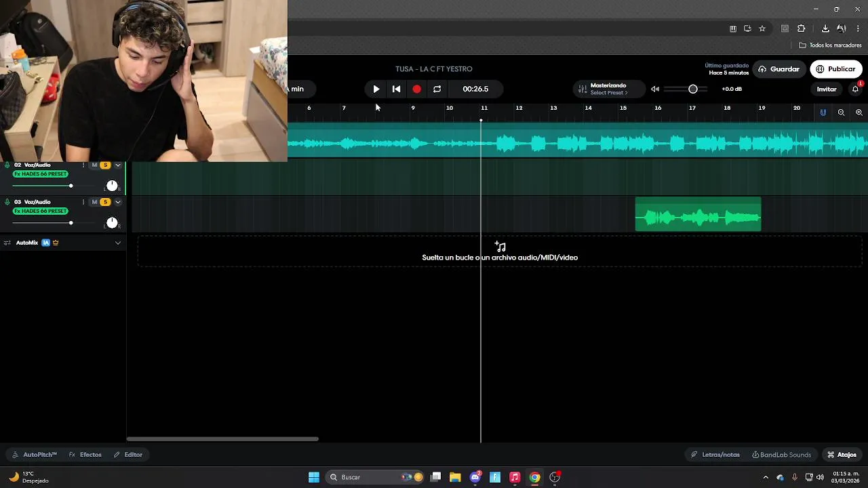Image resolution: width=868 pixels, height=488 pixels.
Task: Click the microphone icon of track 02
Action: 7,165
